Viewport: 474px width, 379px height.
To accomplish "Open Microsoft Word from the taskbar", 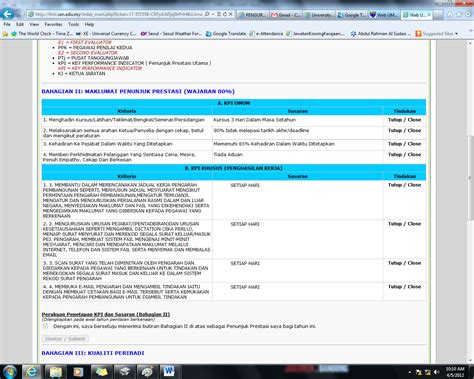I will [x=169, y=371].
